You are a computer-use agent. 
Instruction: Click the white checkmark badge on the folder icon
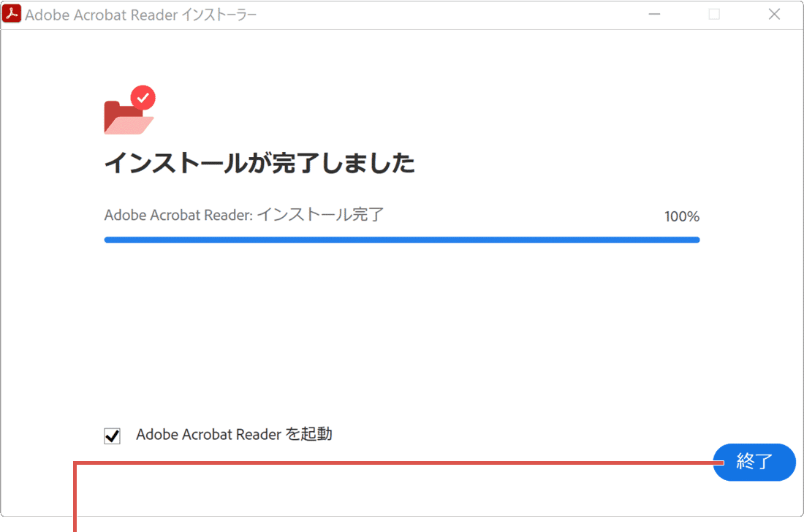click(x=143, y=96)
